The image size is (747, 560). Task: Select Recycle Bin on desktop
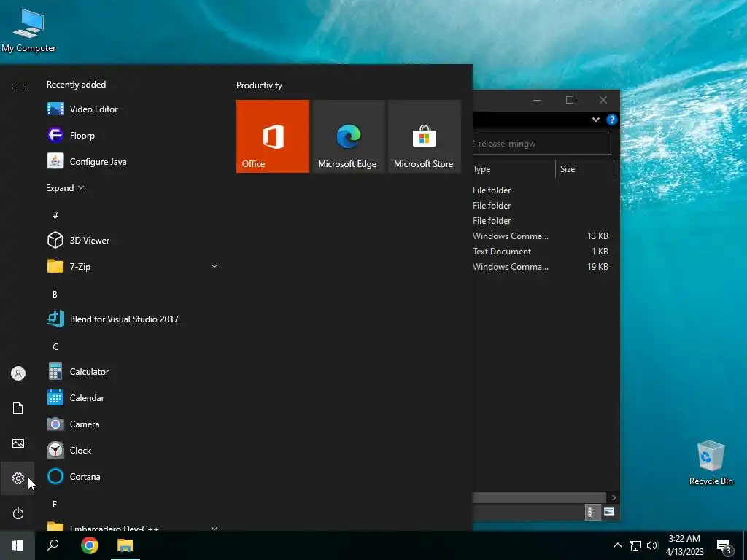coord(711,463)
